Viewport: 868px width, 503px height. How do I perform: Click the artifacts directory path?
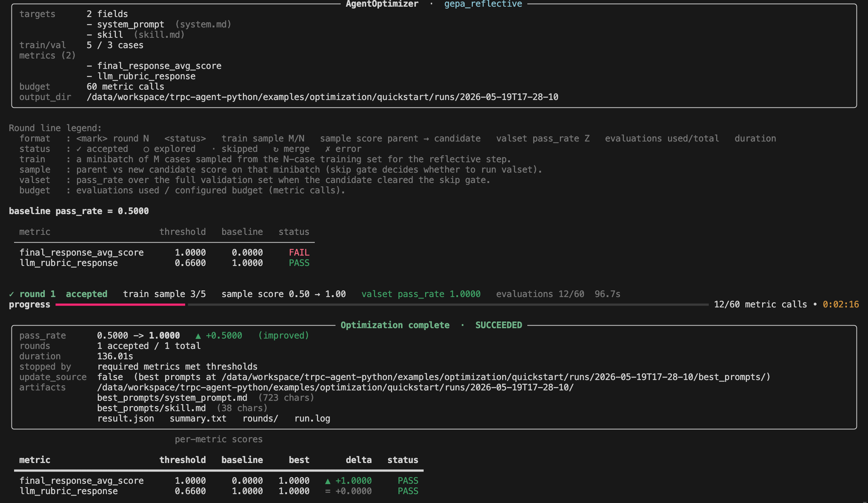point(335,387)
